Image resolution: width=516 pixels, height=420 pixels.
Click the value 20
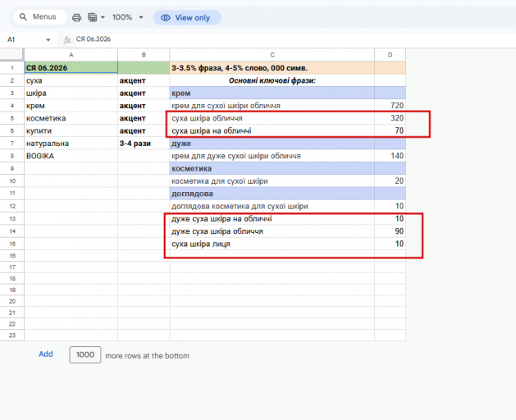[x=390, y=181]
